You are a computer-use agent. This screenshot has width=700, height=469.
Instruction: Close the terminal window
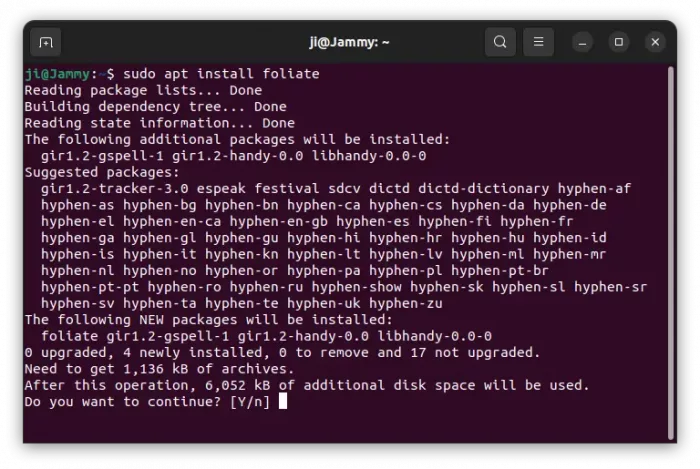[655, 42]
